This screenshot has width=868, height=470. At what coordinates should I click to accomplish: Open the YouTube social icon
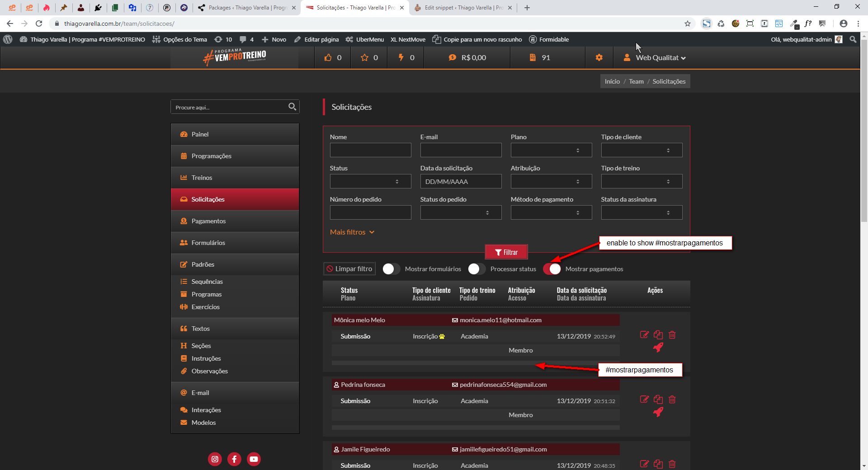coord(254,459)
